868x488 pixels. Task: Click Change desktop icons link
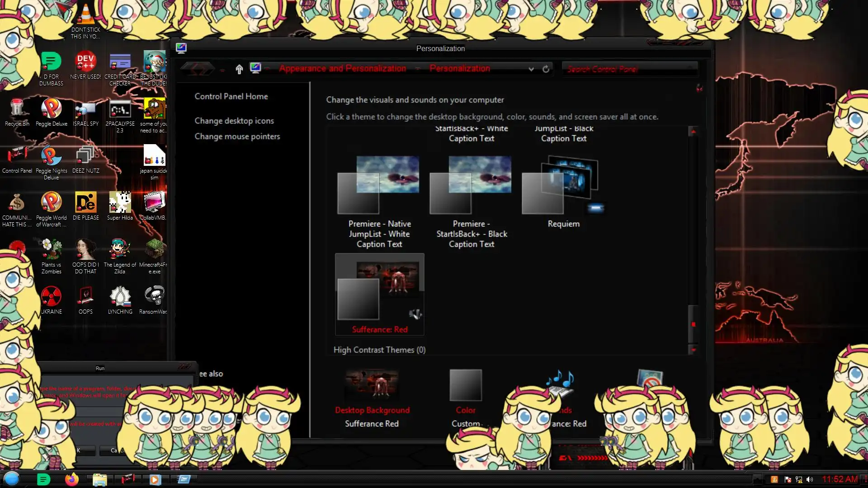coord(234,121)
